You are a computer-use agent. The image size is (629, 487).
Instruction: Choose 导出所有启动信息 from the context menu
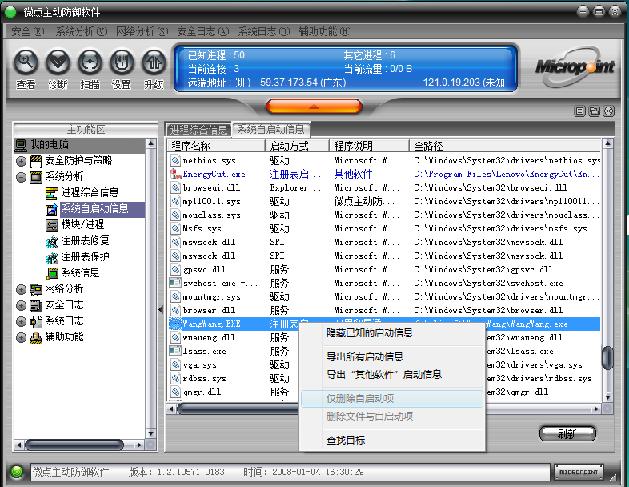(364, 356)
